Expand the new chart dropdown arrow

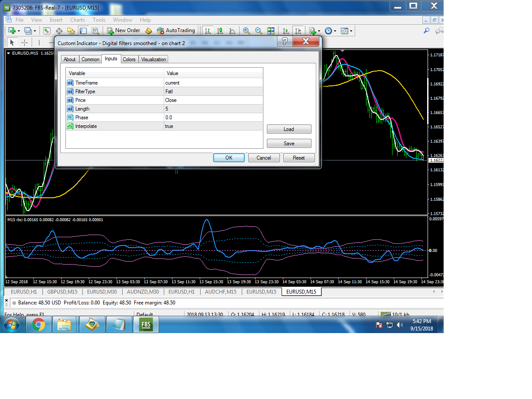click(19, 31)
